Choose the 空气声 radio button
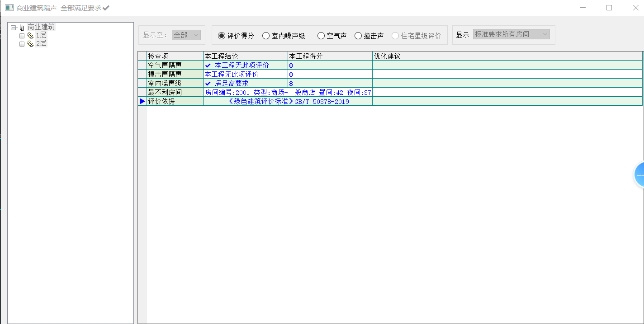The height and width of the screenshot is (324, 644). coord(321,36)
